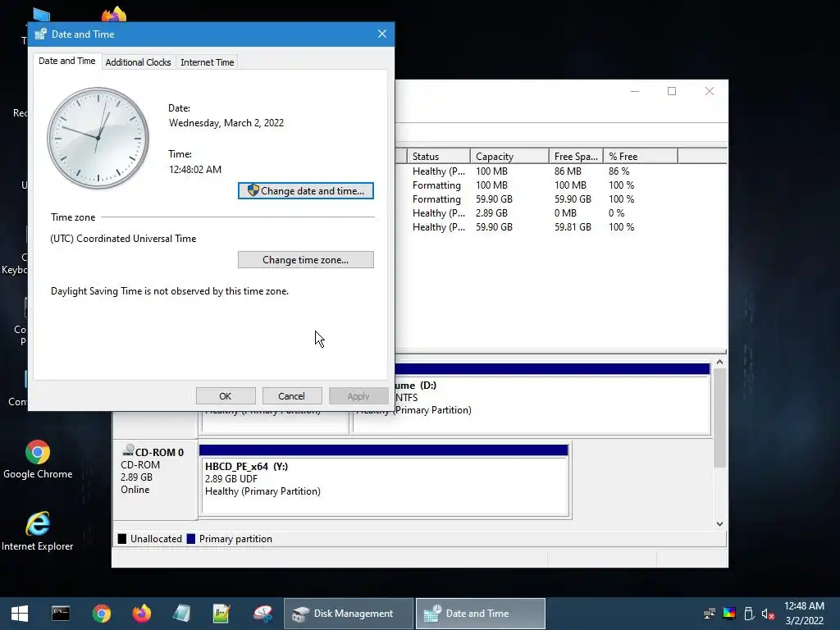Select the Formatting row with 100 MB capacity
This screenshot has height=630, width=840.
(561, 185)
